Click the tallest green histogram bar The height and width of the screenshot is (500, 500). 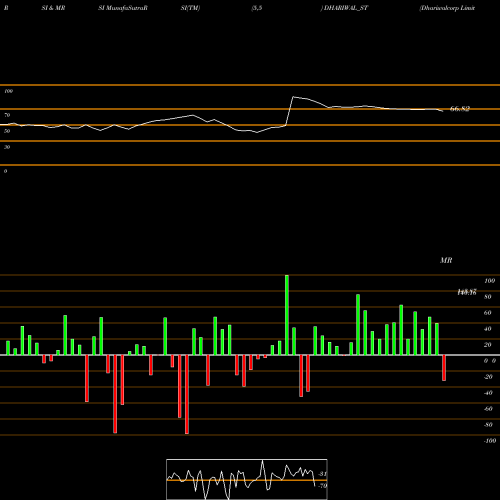point(287,315)
